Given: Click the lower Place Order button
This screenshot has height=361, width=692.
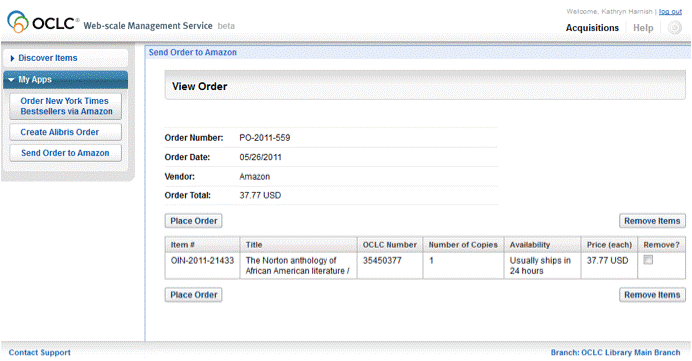Looking at the screenshot, I should pyautogui.click(x=194, y=295).
